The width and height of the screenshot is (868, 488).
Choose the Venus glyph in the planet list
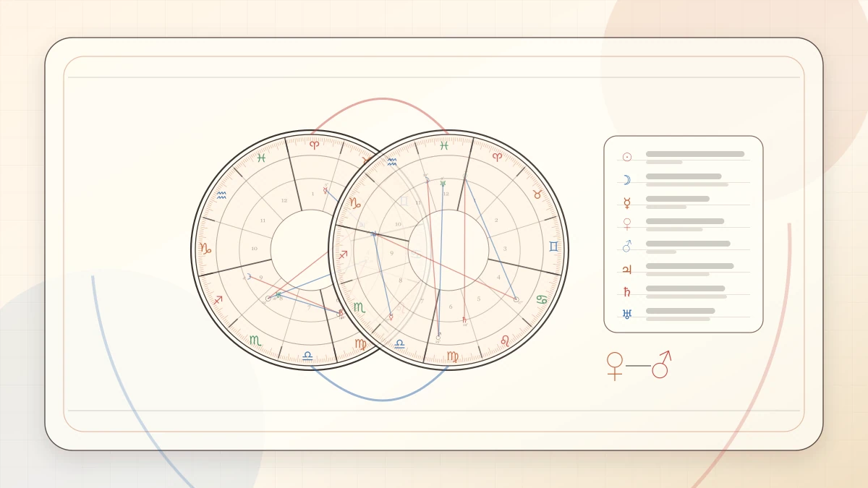point(627,224)
